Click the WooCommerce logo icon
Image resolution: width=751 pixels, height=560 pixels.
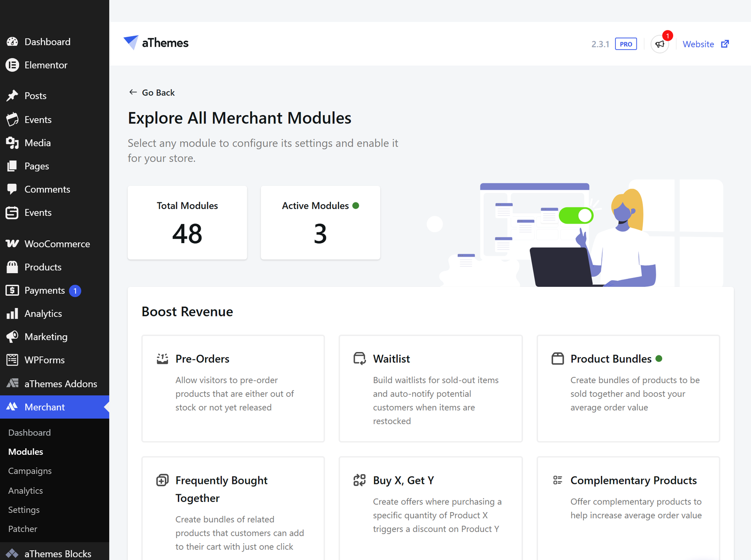coord(12,244)
